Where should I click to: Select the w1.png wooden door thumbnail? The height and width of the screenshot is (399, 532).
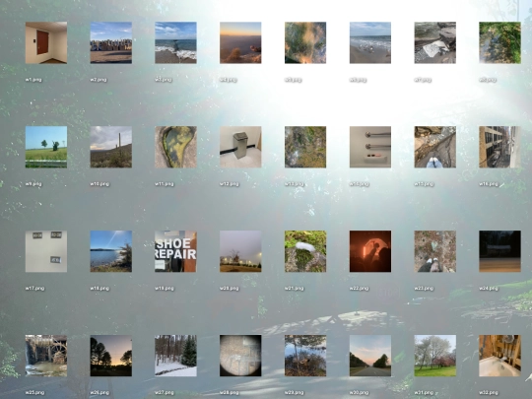(x=46, y=42)
